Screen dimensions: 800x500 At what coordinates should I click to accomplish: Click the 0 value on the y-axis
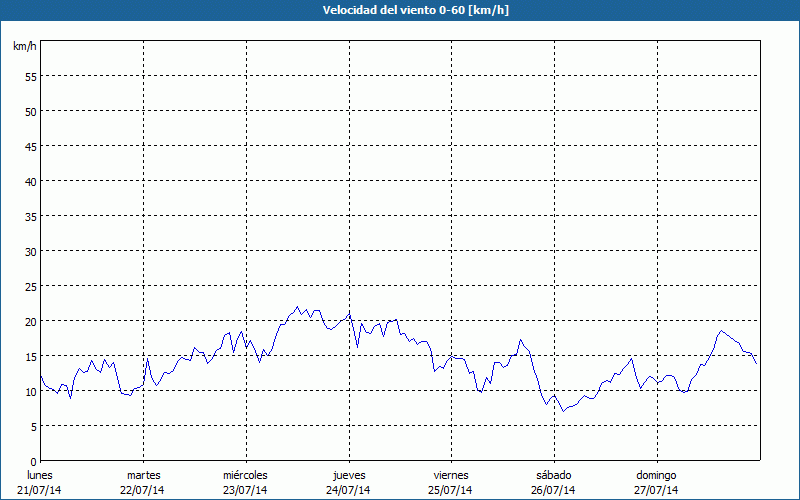coord(33,461)
